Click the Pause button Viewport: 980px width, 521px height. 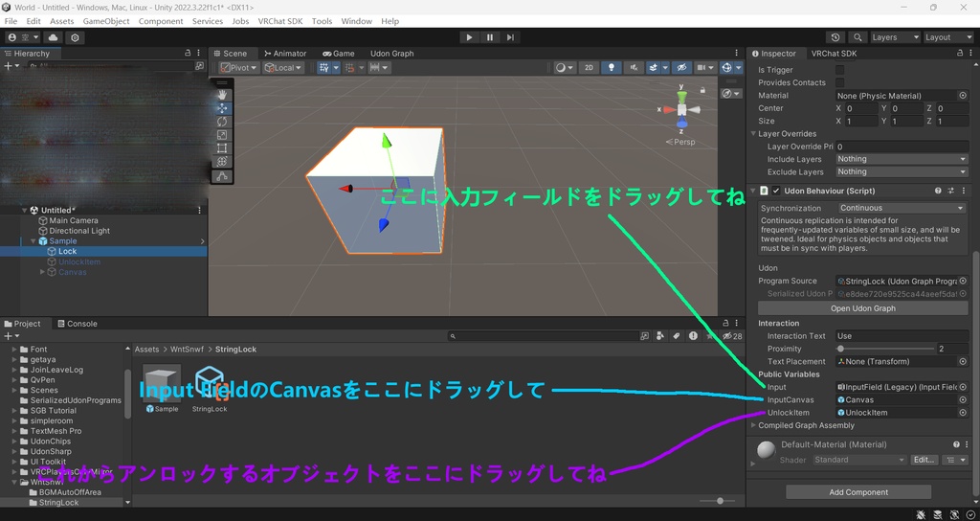490,37
